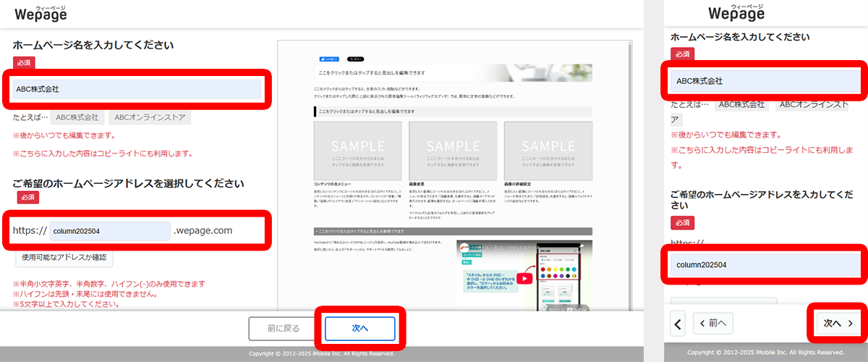This screenshot has height=362, width=868.
Task: Click the Facebook like button in the preview
Action: pyautogui.click(x=329, y=59)
